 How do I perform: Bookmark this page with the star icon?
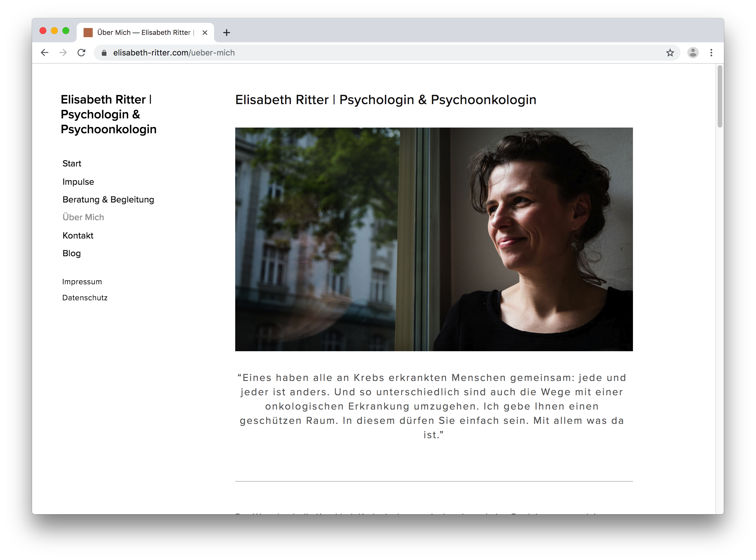(x=670, y=53)
